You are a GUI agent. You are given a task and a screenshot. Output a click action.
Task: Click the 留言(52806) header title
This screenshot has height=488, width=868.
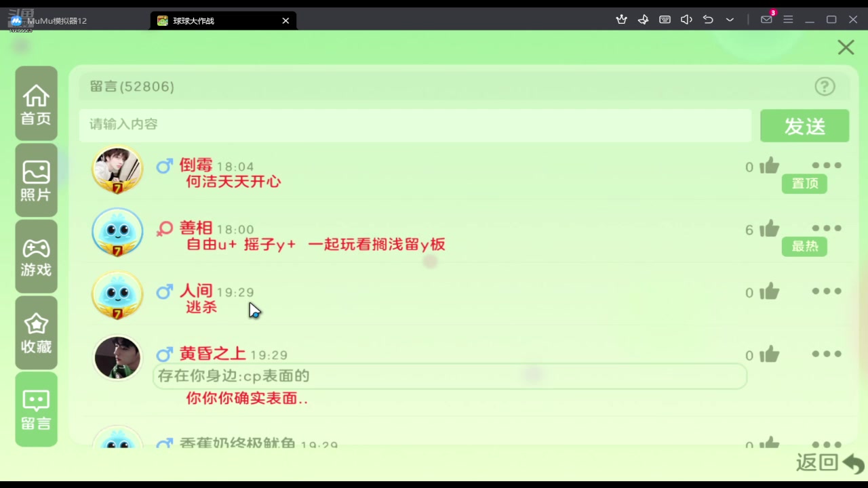[x=132, y=87]
